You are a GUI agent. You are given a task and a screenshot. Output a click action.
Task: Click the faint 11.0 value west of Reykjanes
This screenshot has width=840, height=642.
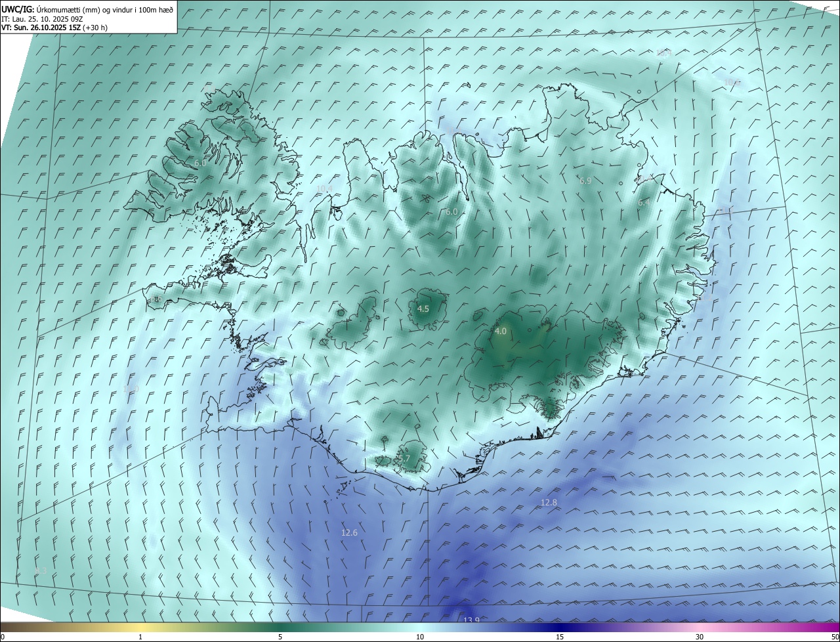[x=131, y=389]
